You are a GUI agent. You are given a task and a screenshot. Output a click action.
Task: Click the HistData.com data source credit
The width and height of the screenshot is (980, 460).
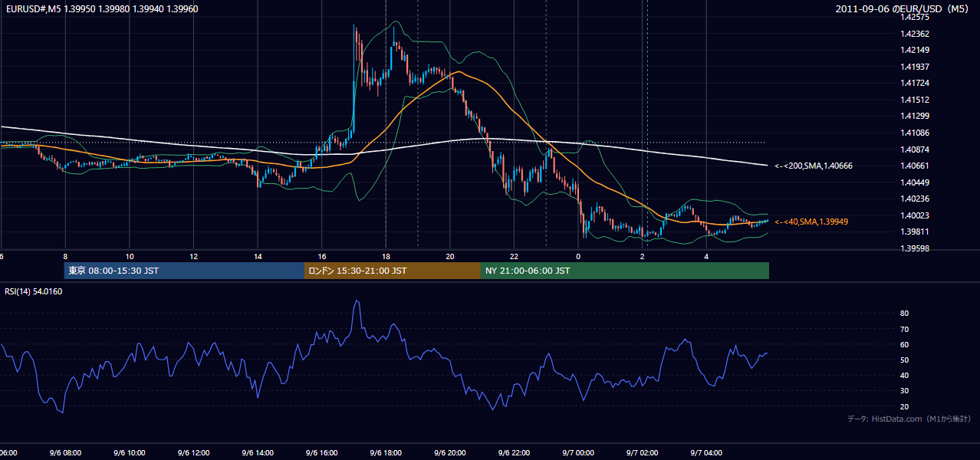click(x=909, y=419)
